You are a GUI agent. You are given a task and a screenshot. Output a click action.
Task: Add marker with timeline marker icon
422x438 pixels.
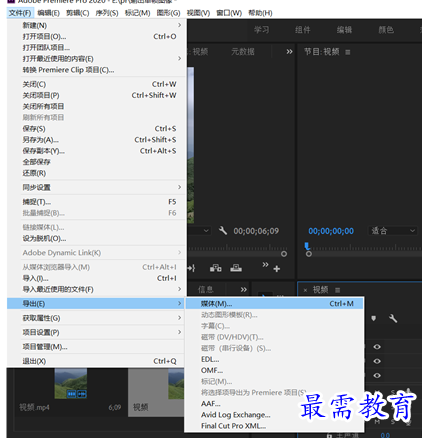(x=374, y=319)
